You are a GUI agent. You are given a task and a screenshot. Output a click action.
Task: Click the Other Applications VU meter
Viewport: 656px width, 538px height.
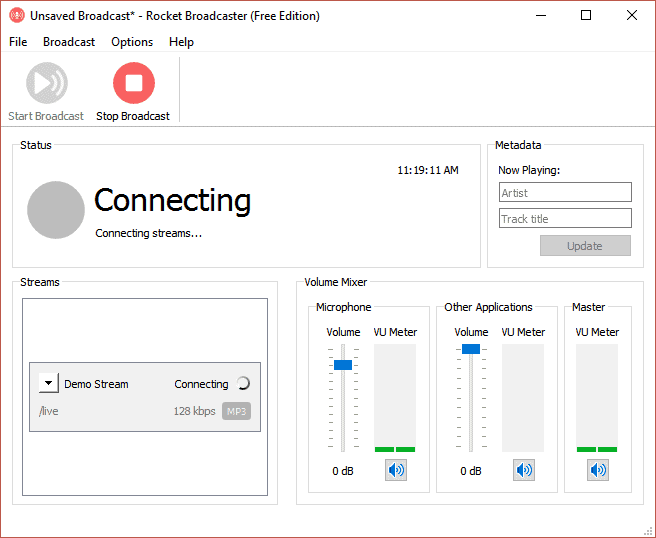[523, 398]
